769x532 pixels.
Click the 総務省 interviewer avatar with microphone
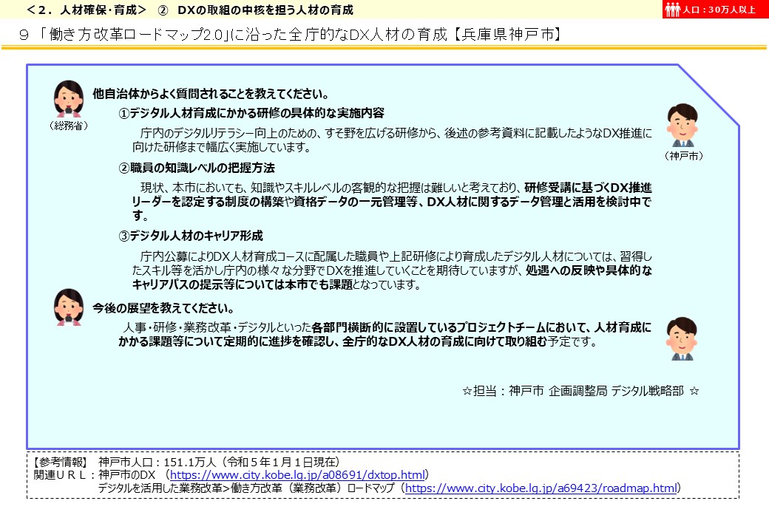[69, 98]
